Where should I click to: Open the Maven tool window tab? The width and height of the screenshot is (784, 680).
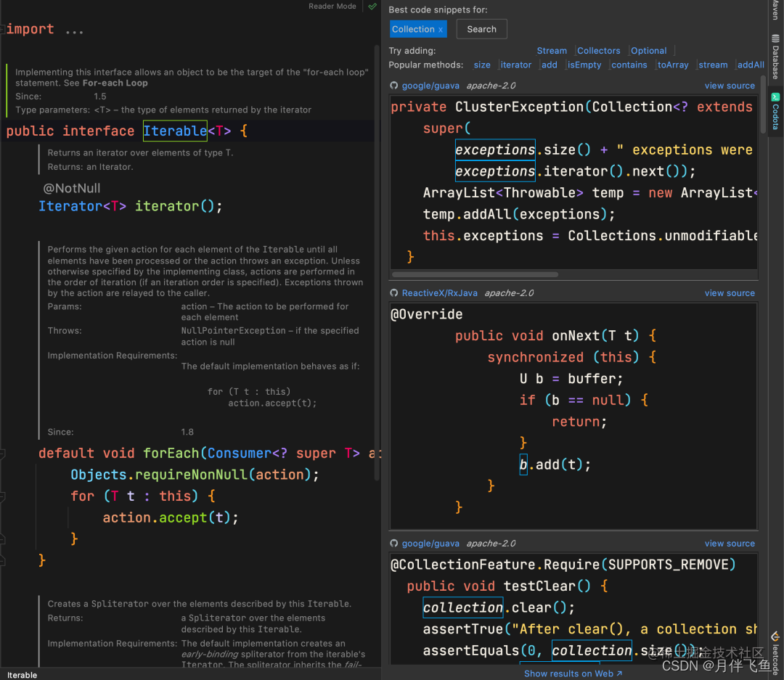point(775,10)
